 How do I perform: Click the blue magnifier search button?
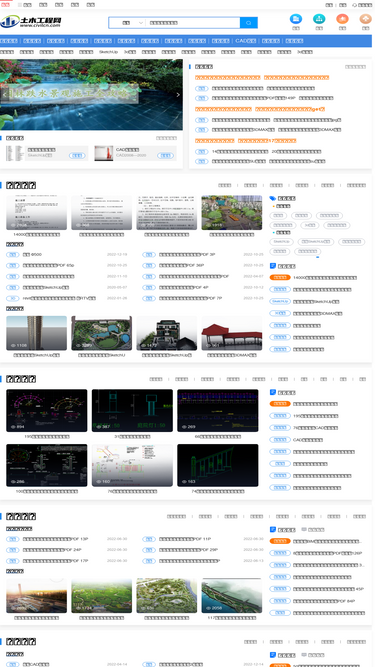click(249, 23)
